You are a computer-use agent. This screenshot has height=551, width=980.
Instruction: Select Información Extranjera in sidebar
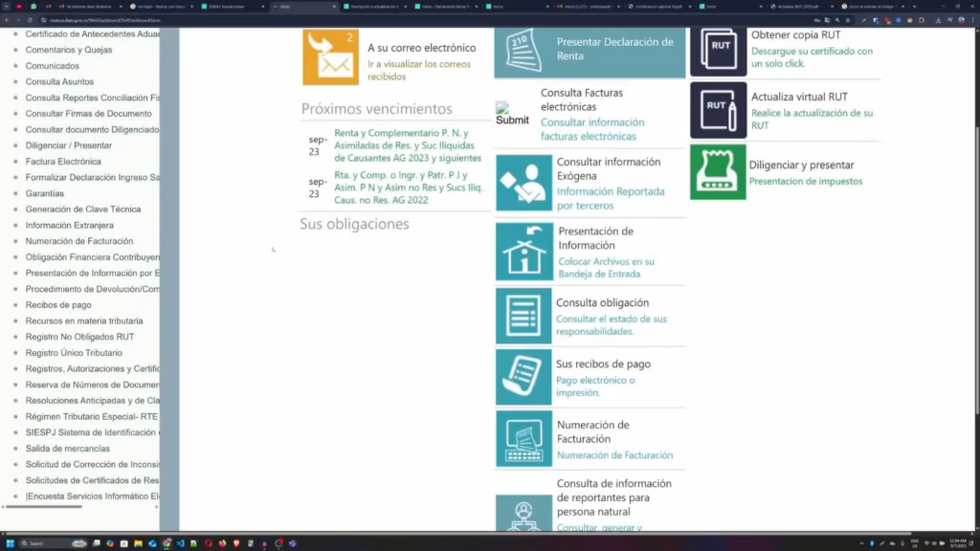click(x=69, y=226)
